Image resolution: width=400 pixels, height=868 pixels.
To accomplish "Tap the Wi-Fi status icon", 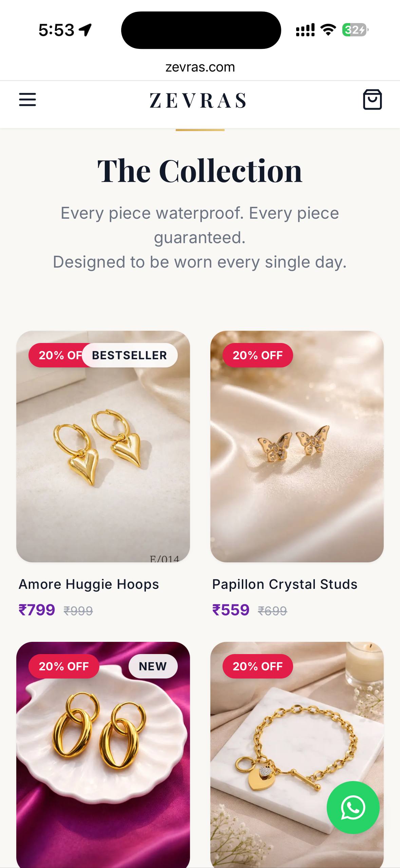I will coord(328,30).
